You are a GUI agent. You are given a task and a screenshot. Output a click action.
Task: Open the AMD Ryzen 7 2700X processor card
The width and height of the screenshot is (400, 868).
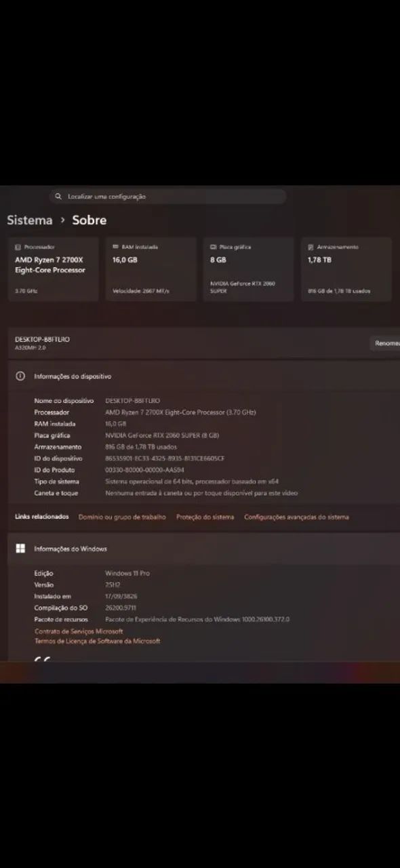[53, 269]
